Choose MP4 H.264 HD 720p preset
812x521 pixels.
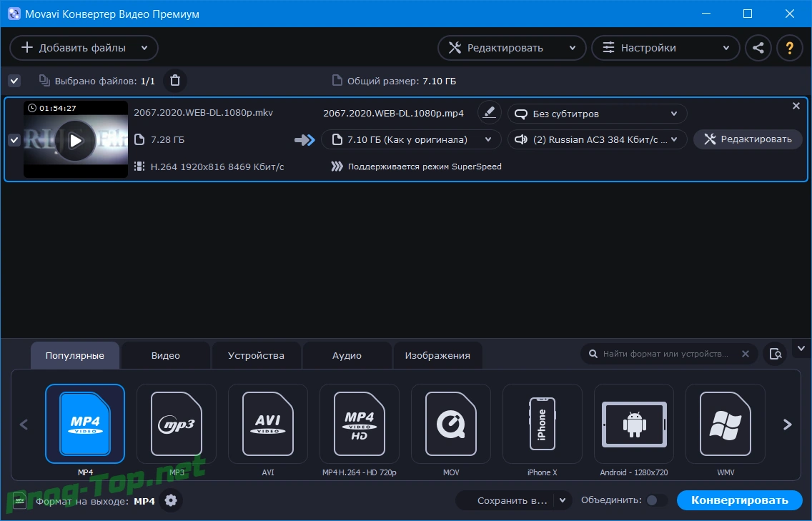click(x=360, y=424)
